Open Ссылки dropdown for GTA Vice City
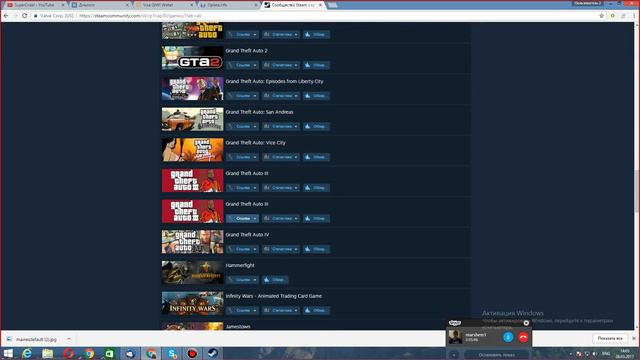Image resolution: width=640 pixels, height=360 pixels. coord(242,157)
